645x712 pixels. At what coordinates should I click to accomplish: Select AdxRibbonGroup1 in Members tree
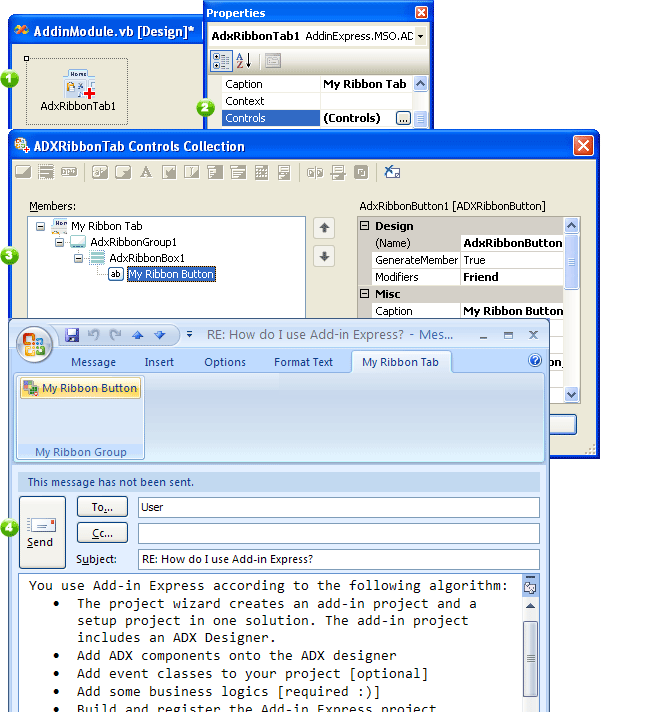[x=133, y=242]
